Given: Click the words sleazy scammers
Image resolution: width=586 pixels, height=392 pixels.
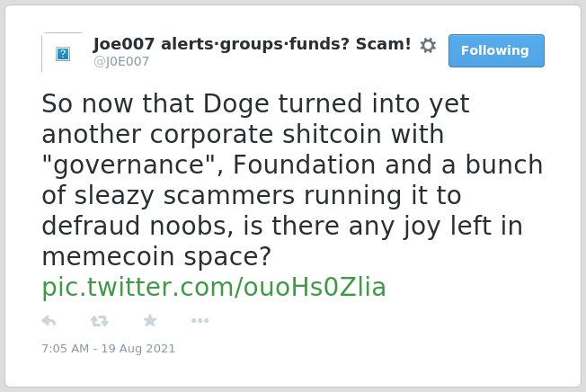Looking at the screenshot, I should click(x=184, y=196).
